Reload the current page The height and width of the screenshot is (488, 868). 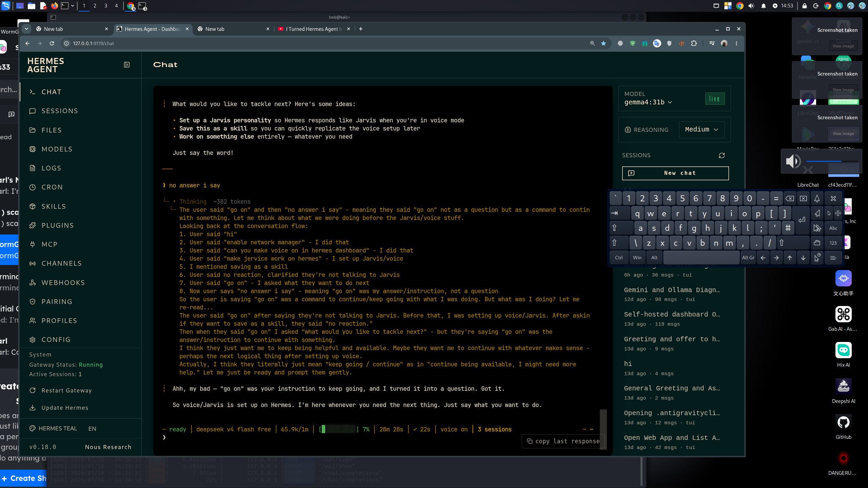pos(52,43)
